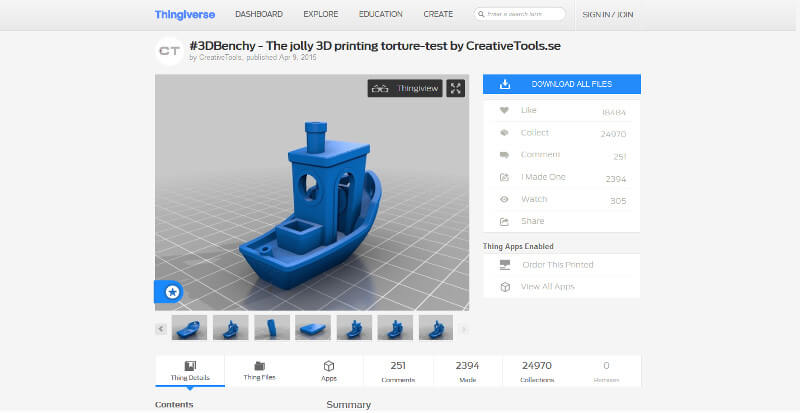The width and height of the screenshot is (800, 413).
Task: Open the CT creator avatar
Action: (169, 51)
